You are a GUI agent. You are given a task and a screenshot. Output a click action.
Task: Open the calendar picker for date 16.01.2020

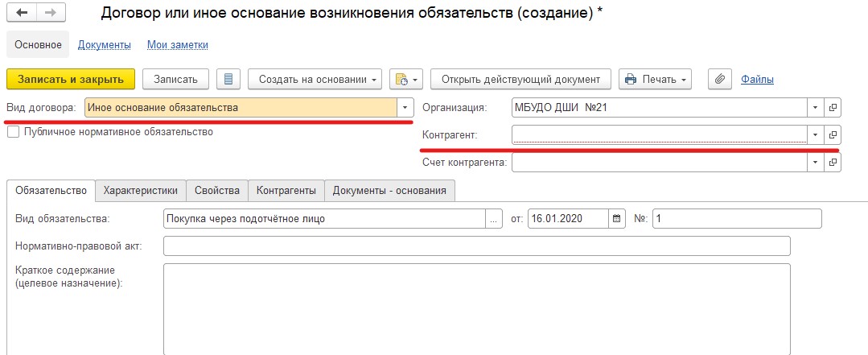tap(617, 219)
